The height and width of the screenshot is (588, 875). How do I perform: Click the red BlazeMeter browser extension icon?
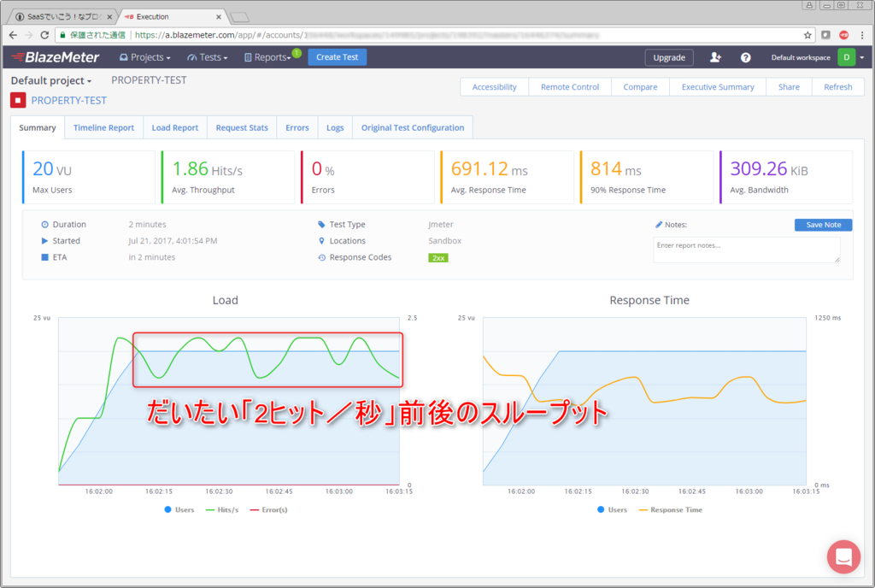click(843, 35)
